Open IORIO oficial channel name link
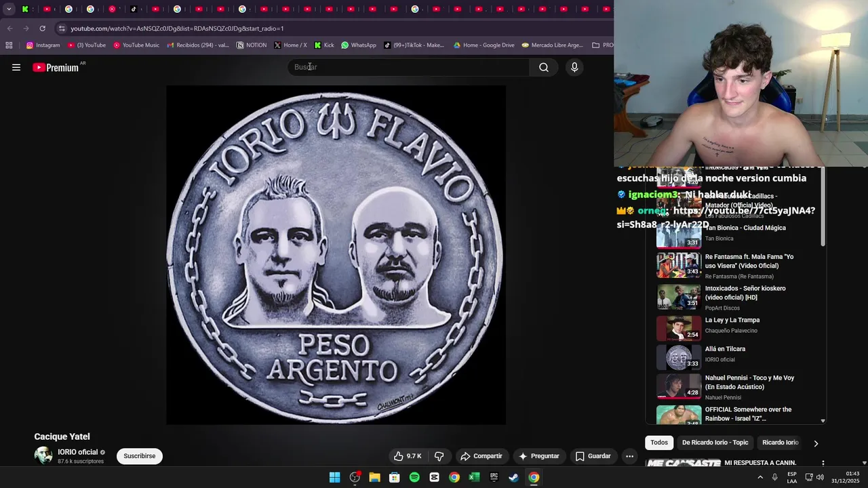Screen dimensions: 868x488 point(78,452)
